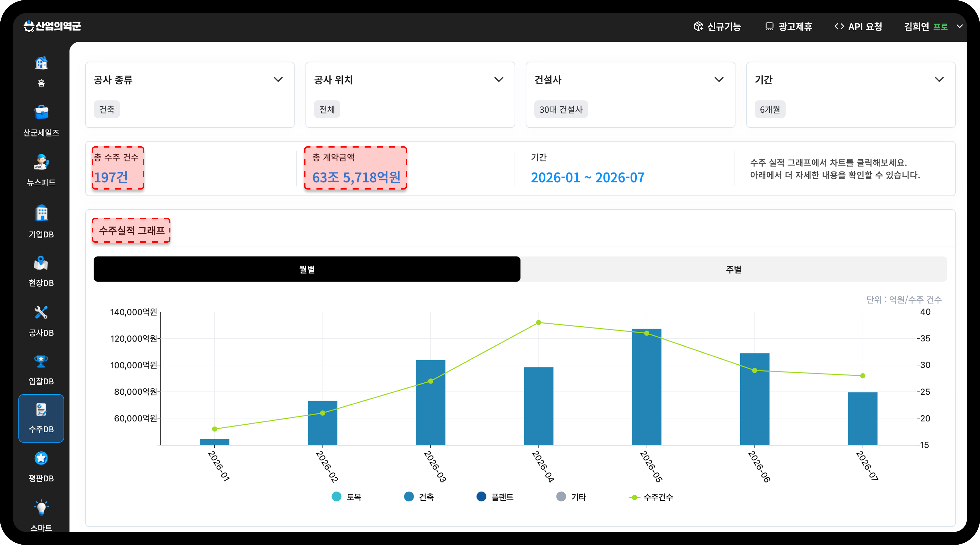Click the 2026-04 line point marker
Image resolution: width=980 pixels, height=545 pixels.
click(x=539, y=322)
